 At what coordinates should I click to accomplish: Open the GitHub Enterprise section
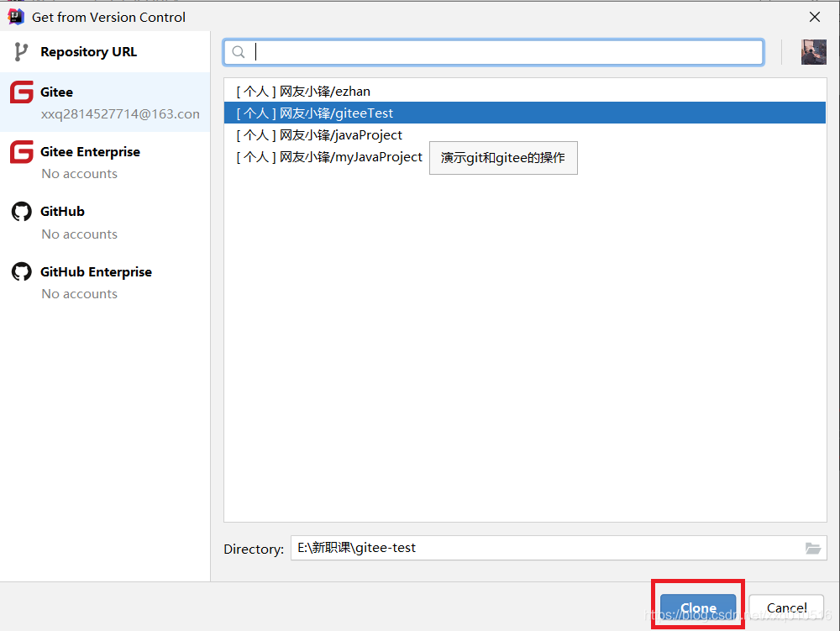pyautogui.click(x=105, y=281)
